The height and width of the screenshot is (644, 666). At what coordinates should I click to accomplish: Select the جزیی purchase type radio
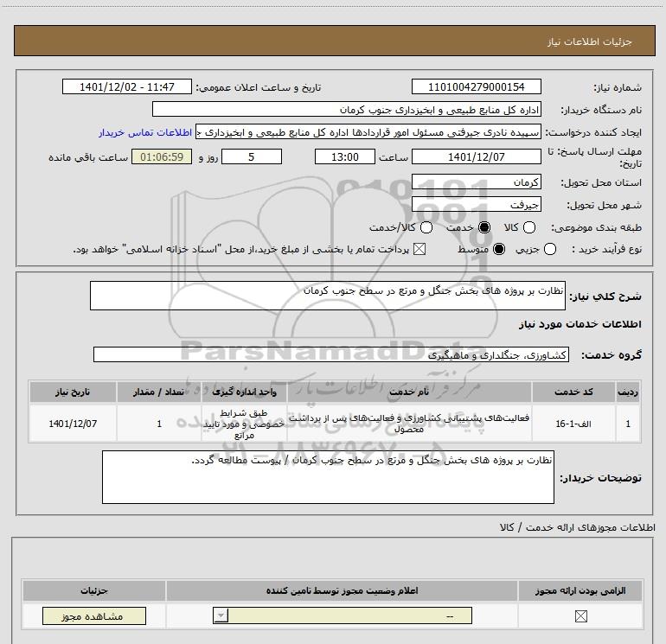pyautogui.click(x=550, y=249)
